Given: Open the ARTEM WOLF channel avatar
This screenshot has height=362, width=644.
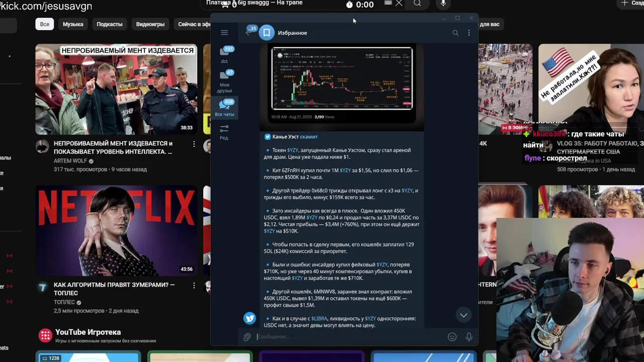Looking at the screenshot, I should point(43,146).
